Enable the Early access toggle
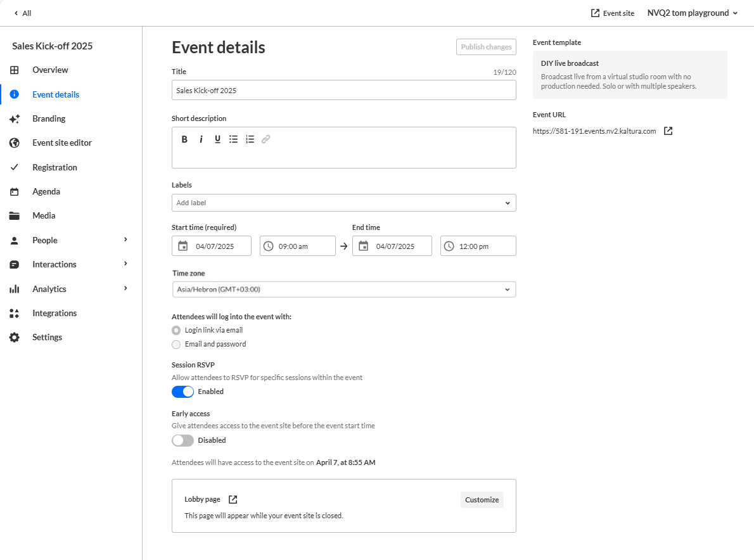Viewport: 754px width, 560px height. (182, 440)
